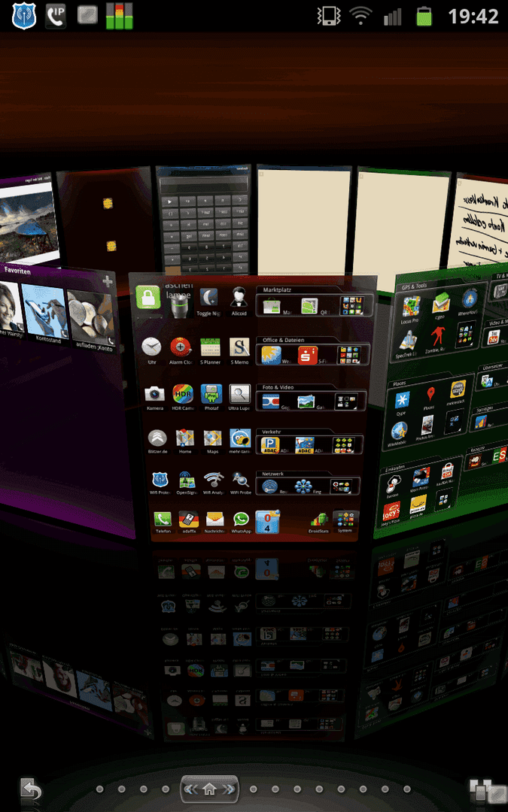Open the panel manager icon
Screen dimensions: 508x812
[x=488, y=792]
